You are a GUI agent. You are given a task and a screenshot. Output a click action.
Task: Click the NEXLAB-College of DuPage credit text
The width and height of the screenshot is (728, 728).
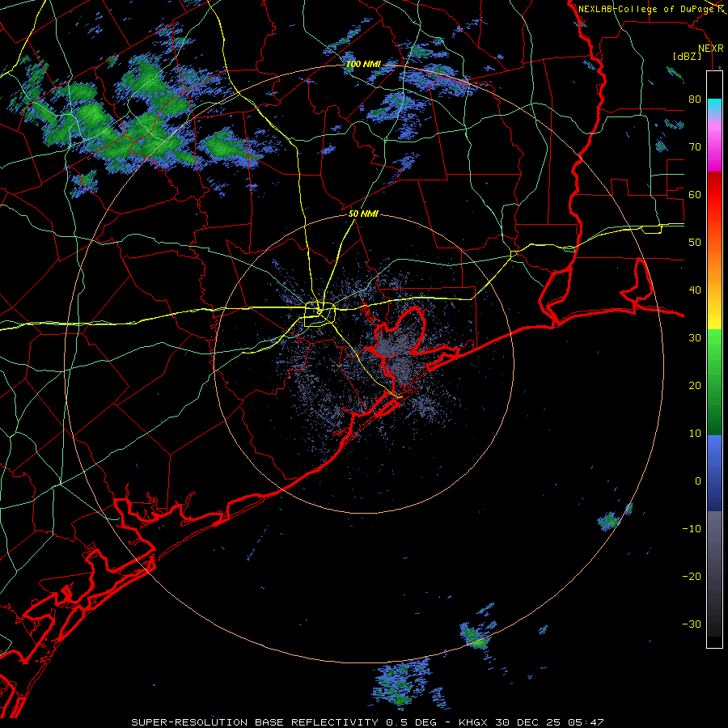[647, 9]
